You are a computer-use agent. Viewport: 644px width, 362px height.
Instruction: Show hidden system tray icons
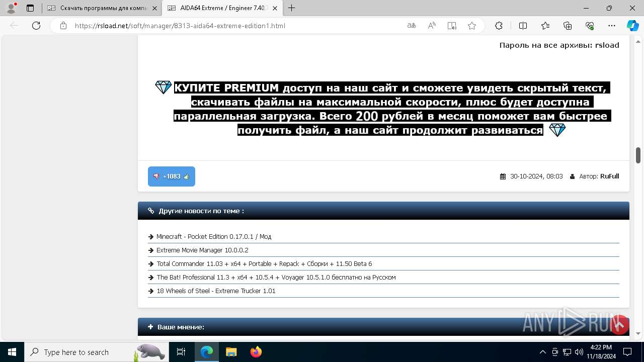tap(542, 352)
